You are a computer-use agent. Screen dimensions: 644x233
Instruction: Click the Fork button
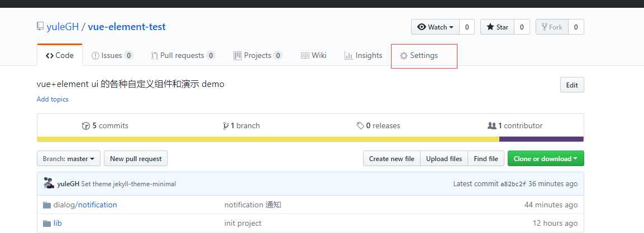click(552, 27)
